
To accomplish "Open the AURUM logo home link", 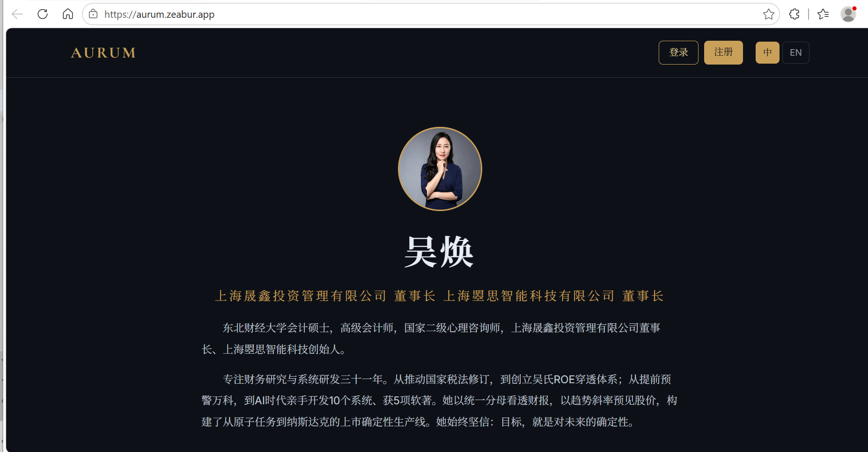I will pyautogui.click(x=103, y=53).
